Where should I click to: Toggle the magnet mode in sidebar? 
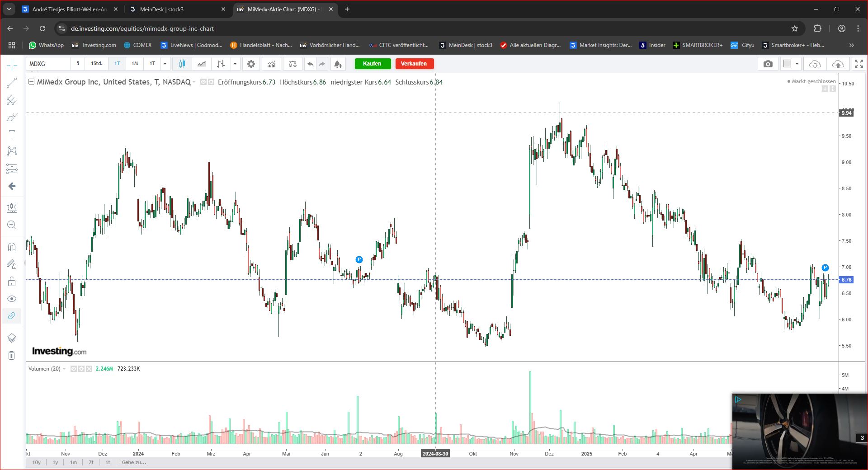point(12,247)
